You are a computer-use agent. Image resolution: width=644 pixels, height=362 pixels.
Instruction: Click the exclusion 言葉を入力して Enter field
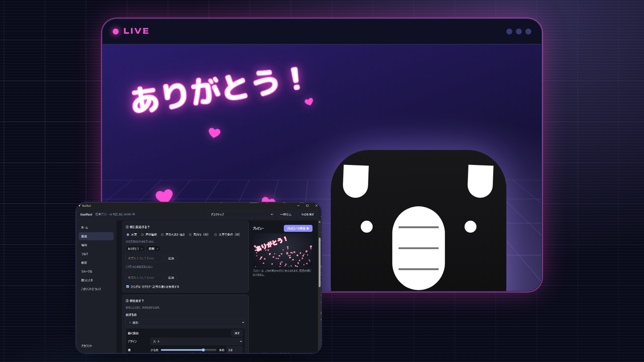click(x=144, y=278)
